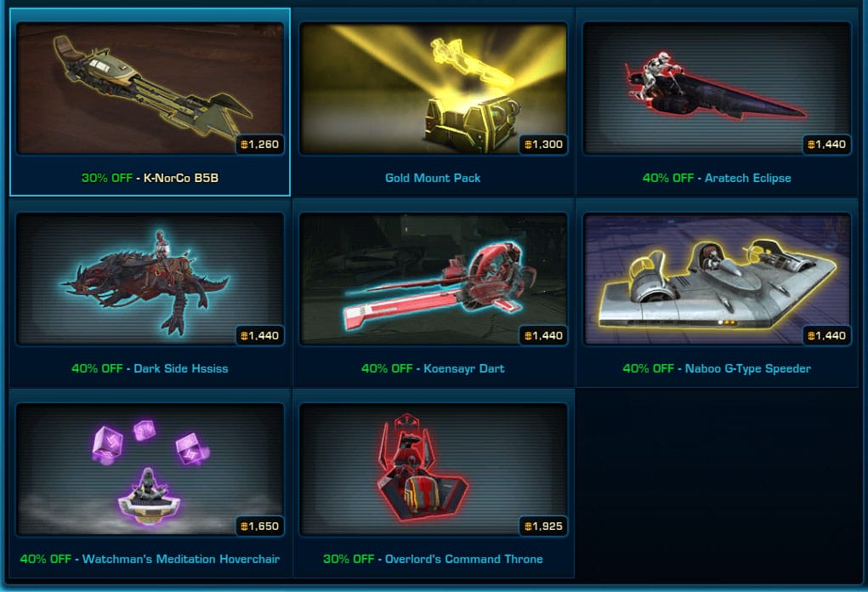Click '30% OFF - Overlord's Command Throne' text

[433, 560]
